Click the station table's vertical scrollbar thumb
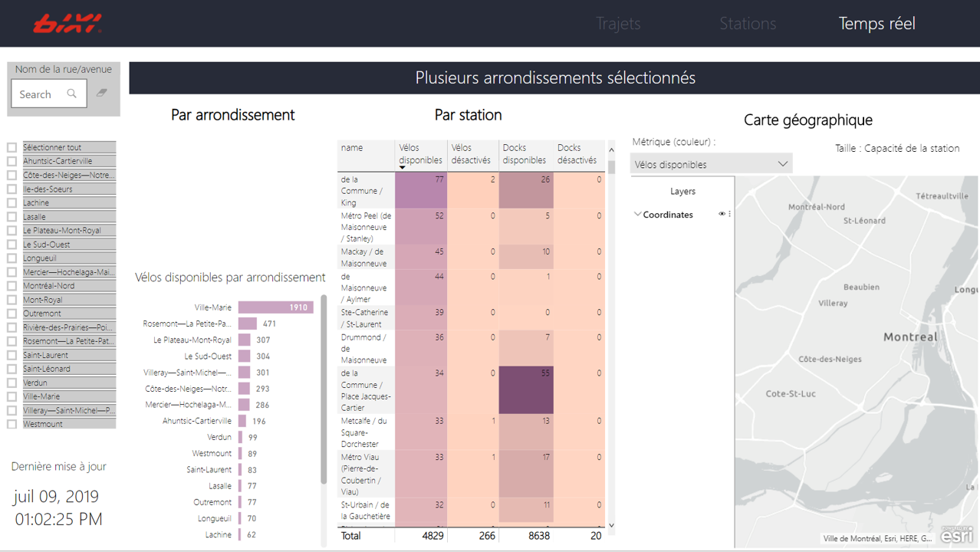The image size is (980, 552). point(611,166)
